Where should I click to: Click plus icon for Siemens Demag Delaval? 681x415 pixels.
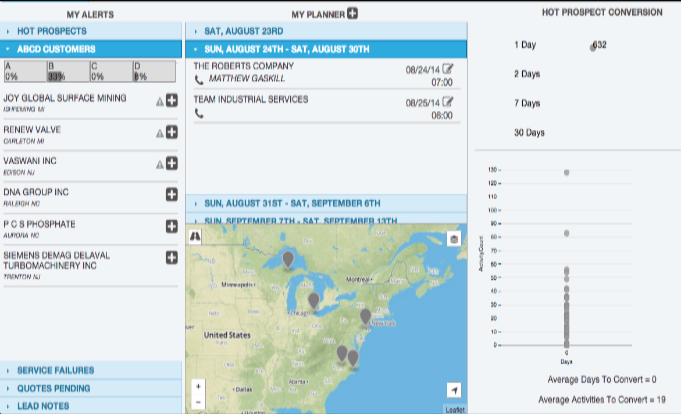click(x=172, y=258)
